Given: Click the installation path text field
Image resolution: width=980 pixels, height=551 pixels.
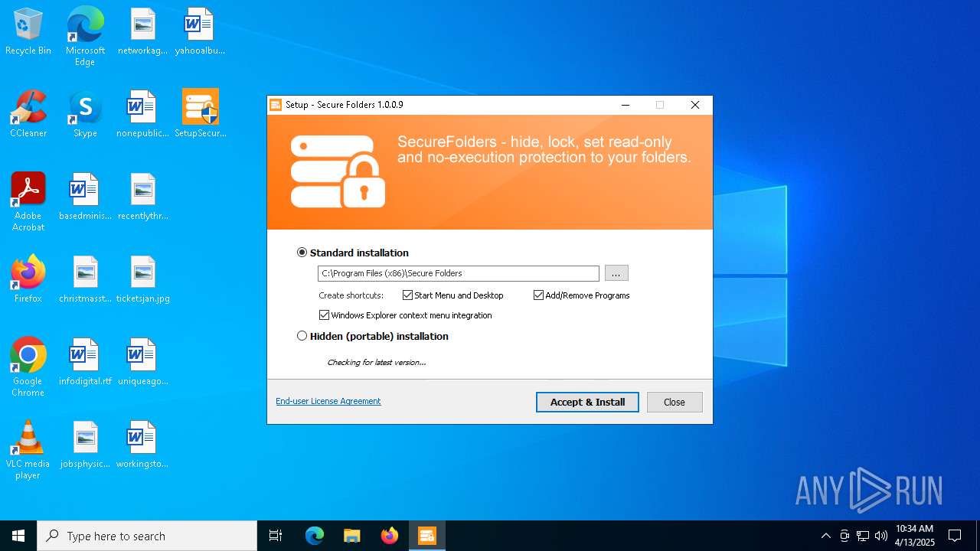Looking at the screenshot, I should (459, 273).
